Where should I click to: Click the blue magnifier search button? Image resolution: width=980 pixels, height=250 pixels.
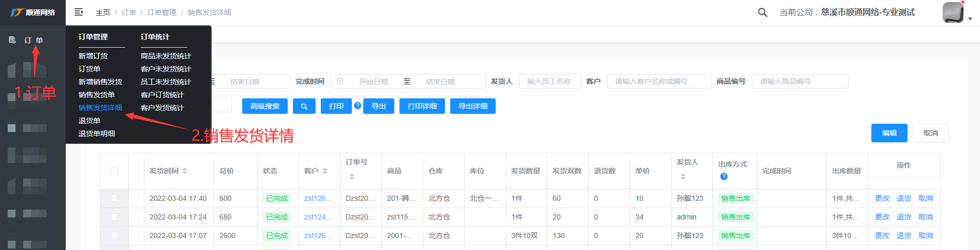[x=304, y=106]
